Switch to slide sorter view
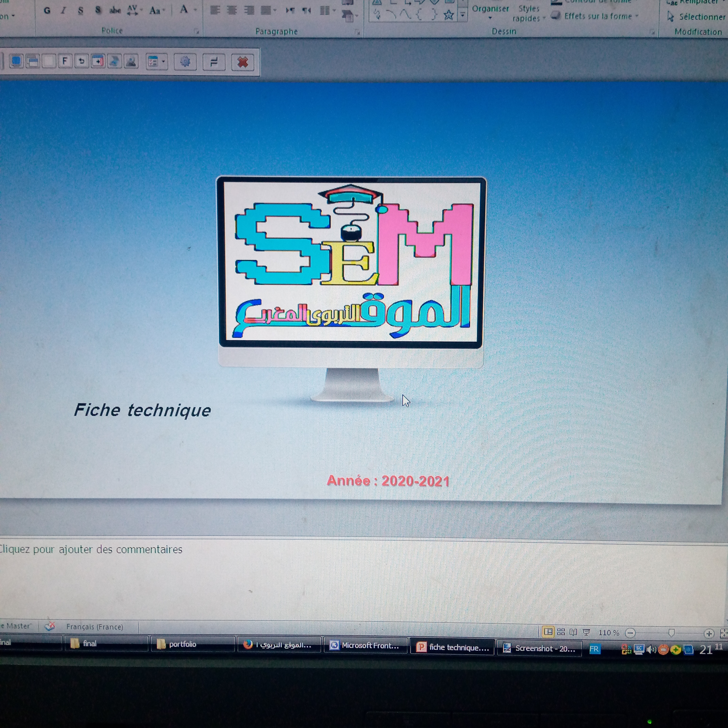728x728 pixels. point(561,632)
